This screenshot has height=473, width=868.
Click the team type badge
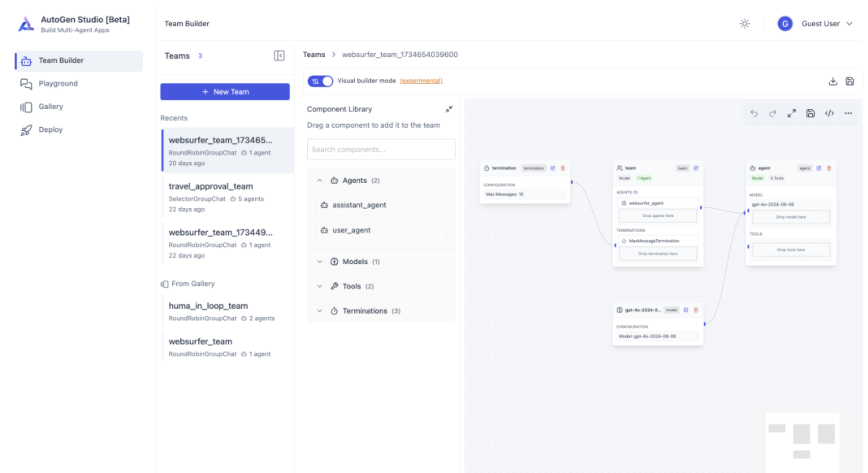click(x=682, y=168)
